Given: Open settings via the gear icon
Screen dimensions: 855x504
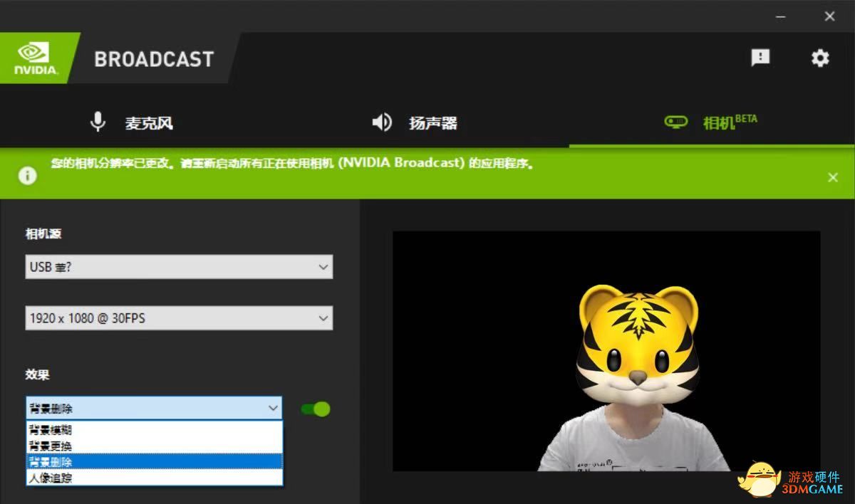Looking at the screenshot, I should (x=821, y=58).
